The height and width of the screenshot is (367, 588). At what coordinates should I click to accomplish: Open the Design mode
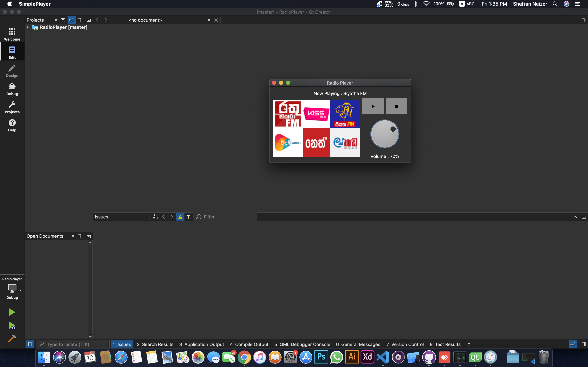(x=12, y=71)
